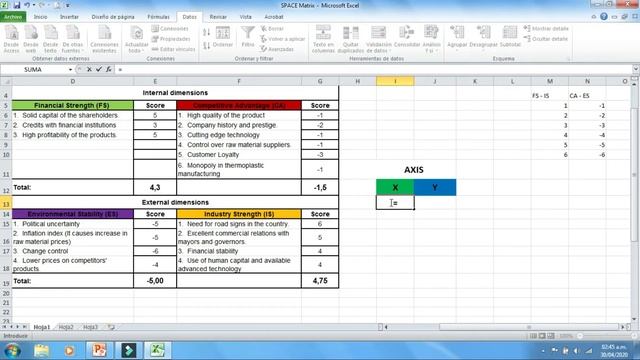Viewport: 640px width, 360px height.
Task: Switch to the Inicio tab
Action: click(x=40, y=17)
